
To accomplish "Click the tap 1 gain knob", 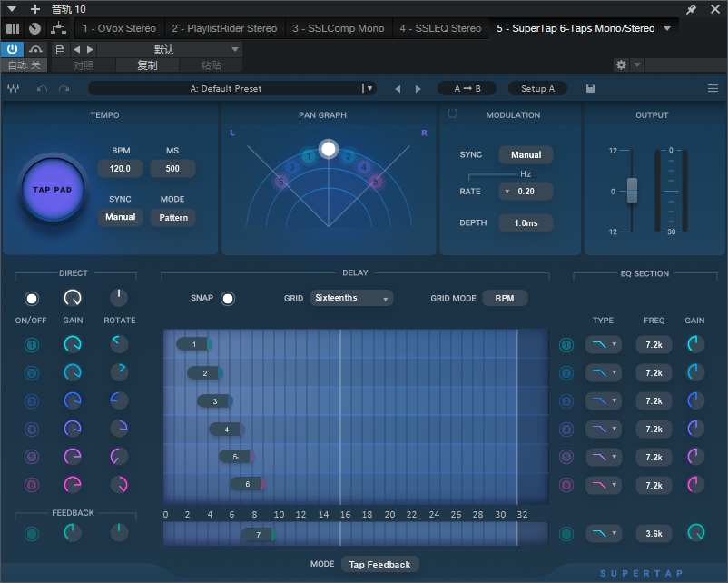I will click(73, 344).
